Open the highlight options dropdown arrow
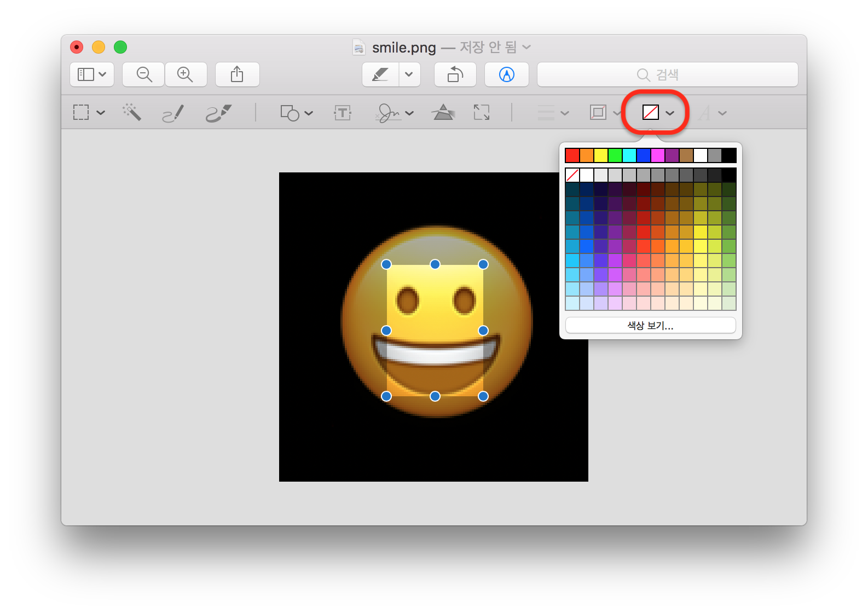The image size is (868, 613). coord(409,74)
